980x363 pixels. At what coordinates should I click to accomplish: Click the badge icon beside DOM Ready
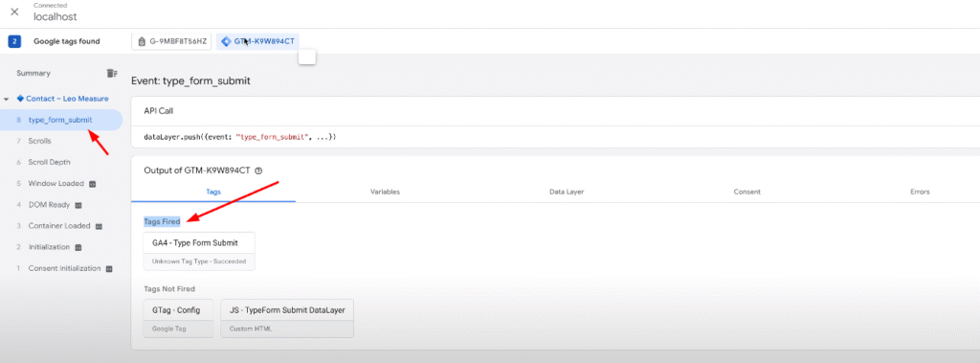point(79,205)
